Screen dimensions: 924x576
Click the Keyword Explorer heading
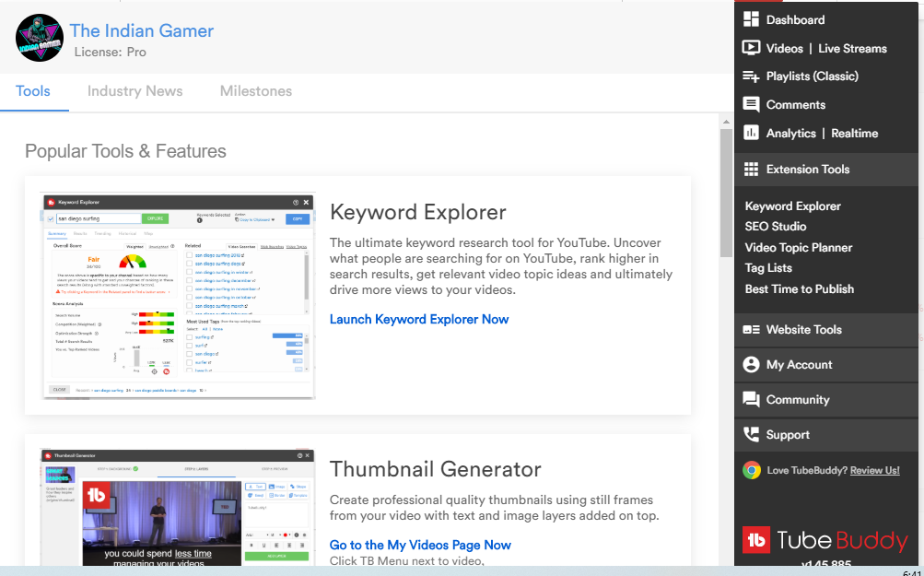(x=418, y=212)
